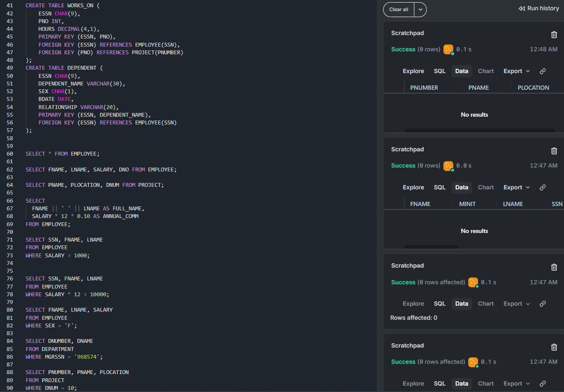Place cursor on SELECT * FROM EMPLOYEE line
The width and height of the screenshot is (564, 392).
tap(62, 154)
